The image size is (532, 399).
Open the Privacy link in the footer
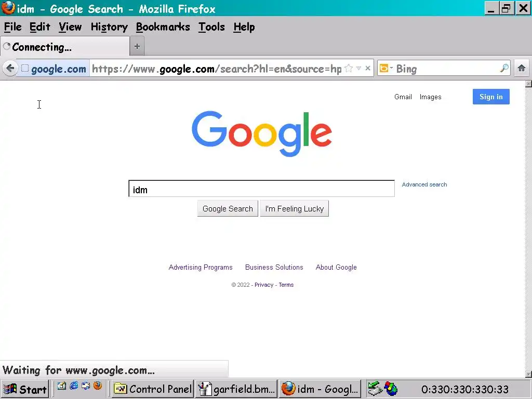click(263, 285)
